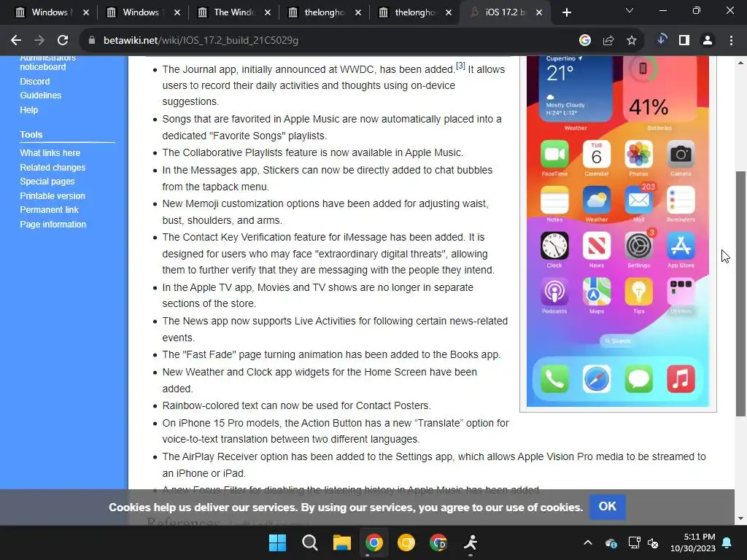
Task: Expand the tab search chevron
Action: click(630, 10)
